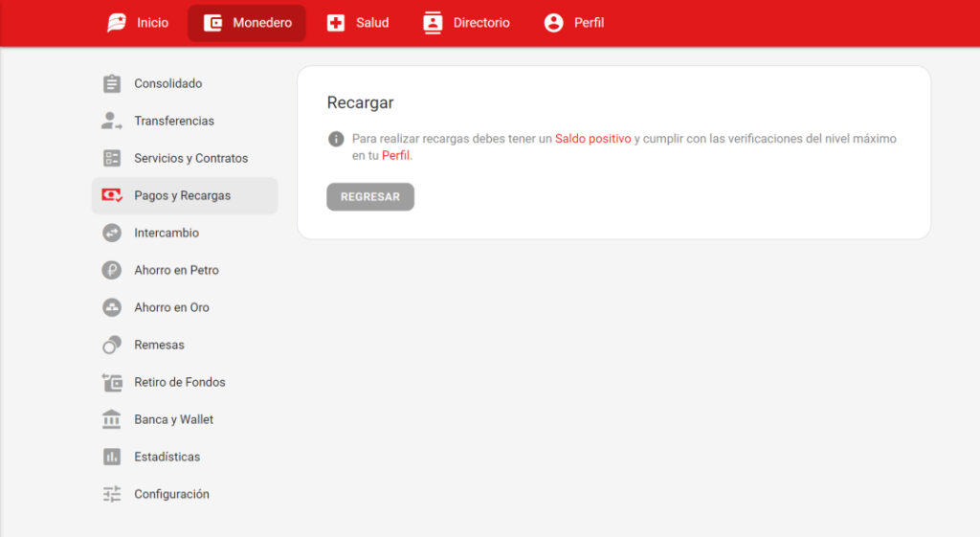Go to the Perfil tab in header
The width and height of the screenshot is (980, 537).
coord(574,23)
